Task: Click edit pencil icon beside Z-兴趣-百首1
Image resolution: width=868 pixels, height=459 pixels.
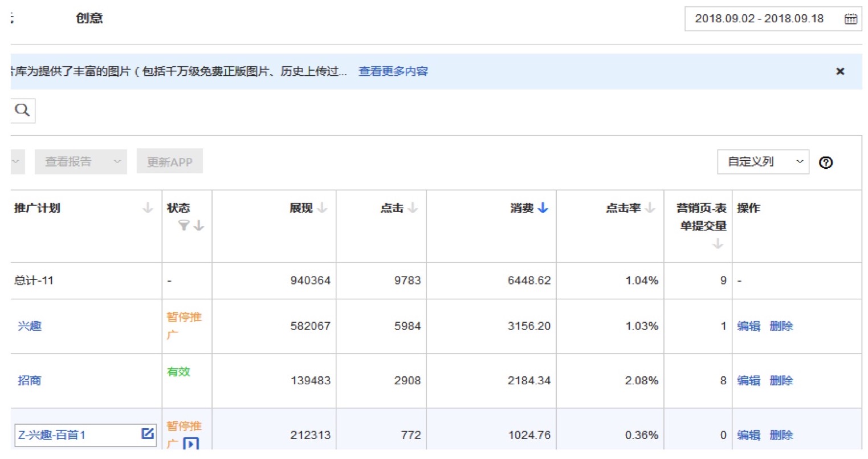Action: [x=148, y=434]
